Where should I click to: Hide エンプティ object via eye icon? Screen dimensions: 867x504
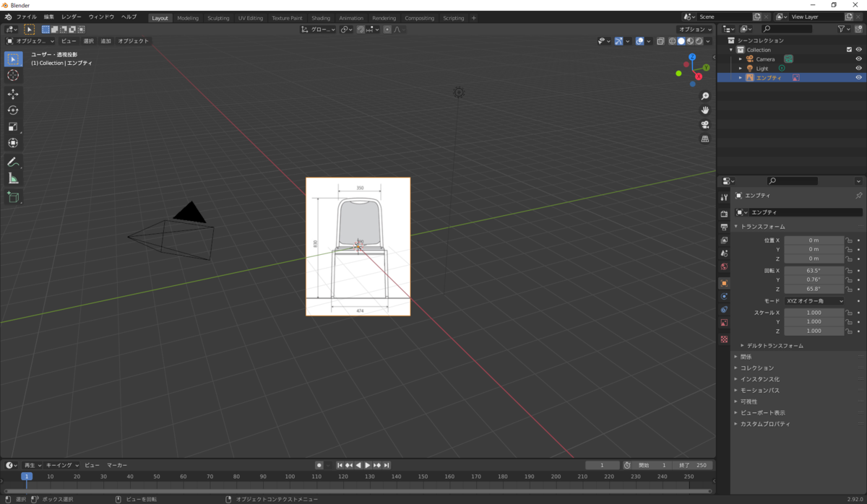[x=859, y=78]
